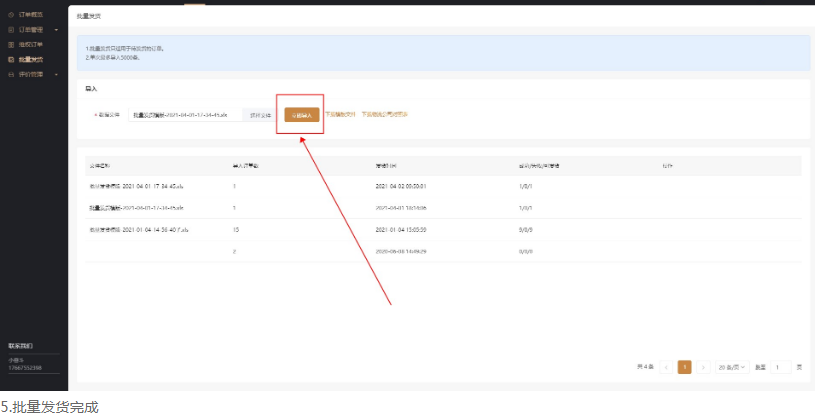
Task: Select 维权订单 in the sidebar
Action: click(x=31, y=45)
